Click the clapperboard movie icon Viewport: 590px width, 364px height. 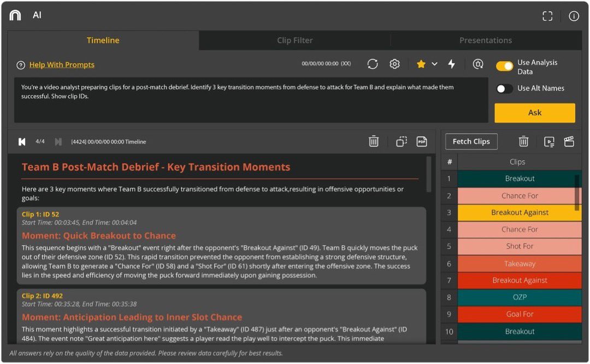click(569, 141)
